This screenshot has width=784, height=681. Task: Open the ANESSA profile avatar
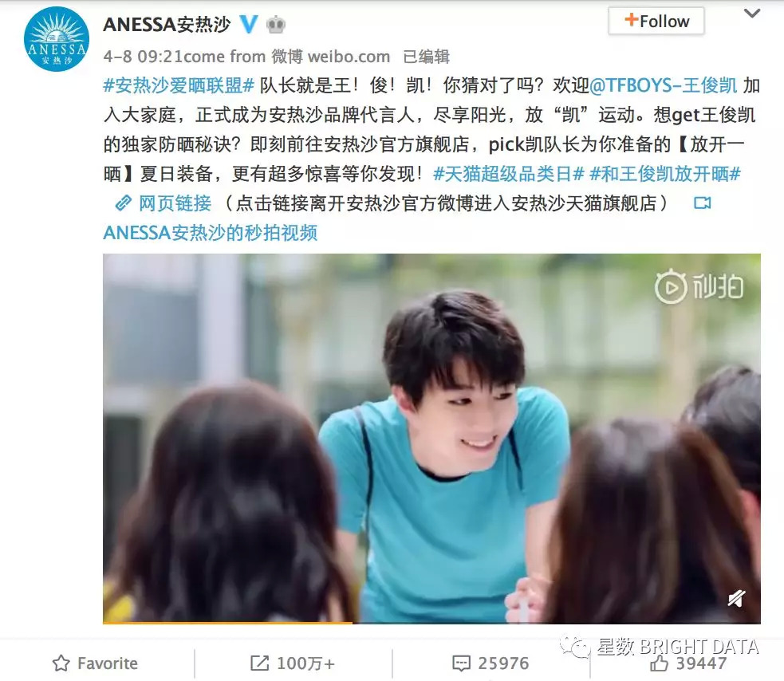pyautogui.click(x=57, y=39)
